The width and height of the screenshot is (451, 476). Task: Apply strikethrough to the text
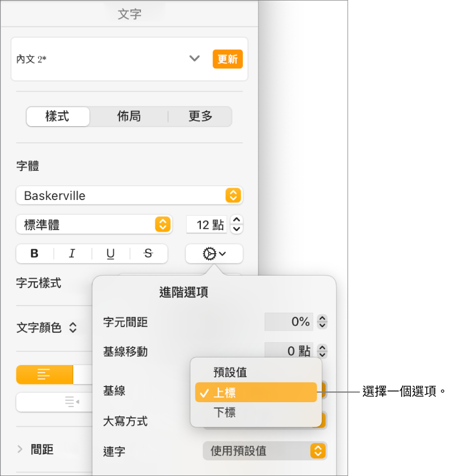click(x=148, y=254)
